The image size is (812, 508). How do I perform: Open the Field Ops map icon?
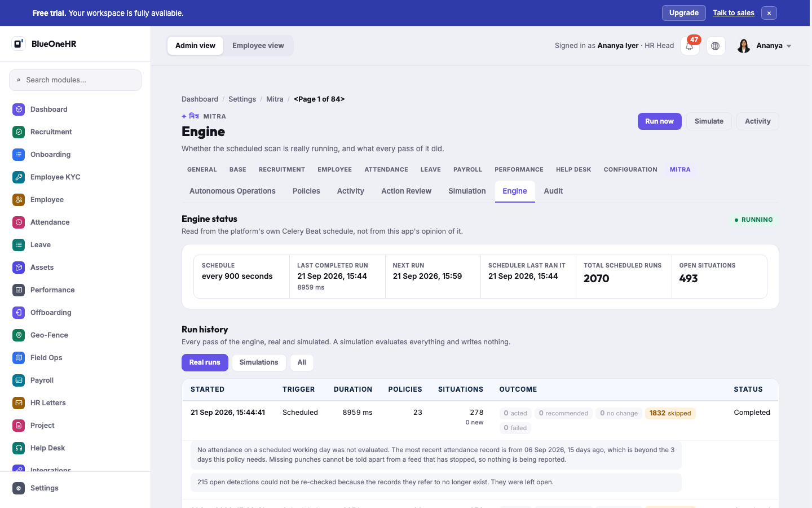[19, 357]
